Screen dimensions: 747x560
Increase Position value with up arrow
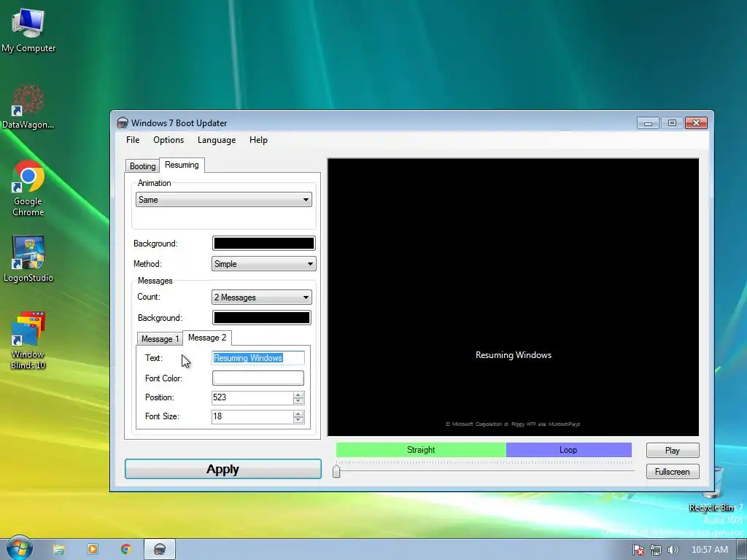coord(298,394)
